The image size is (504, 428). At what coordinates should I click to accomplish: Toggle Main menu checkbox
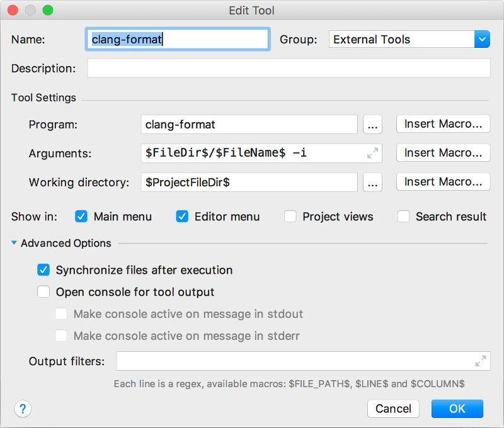pyautogui.click(x=81, y=217)
